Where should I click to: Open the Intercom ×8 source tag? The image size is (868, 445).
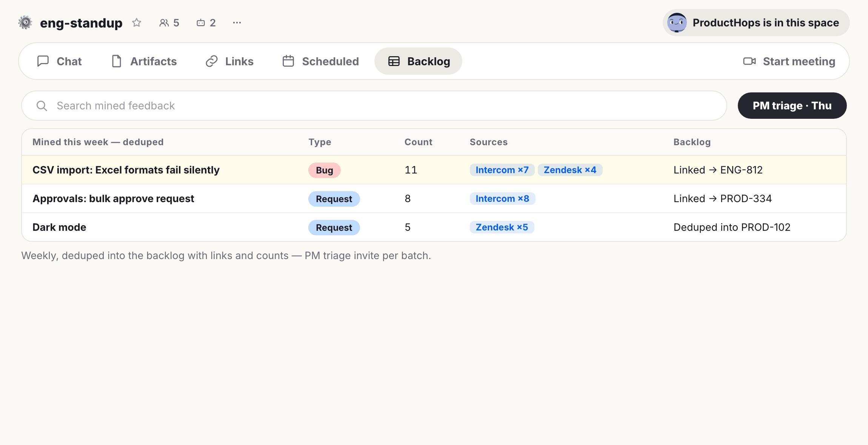(502, 198)
